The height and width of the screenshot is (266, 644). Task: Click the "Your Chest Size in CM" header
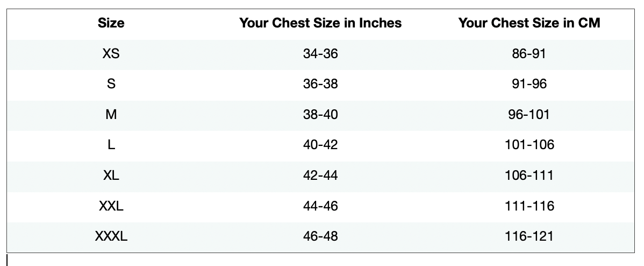click(529, 23)
